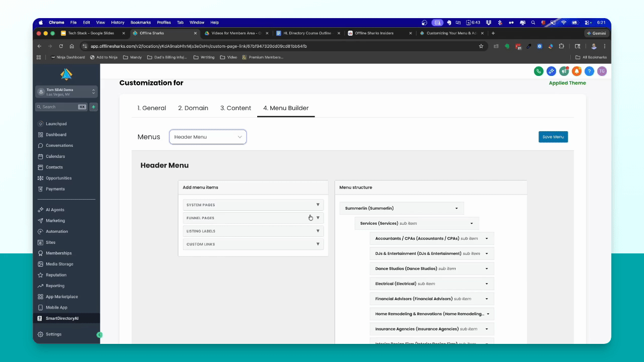Open the All Bookmarks folder
Screen dimensions: 644x362
591,57
